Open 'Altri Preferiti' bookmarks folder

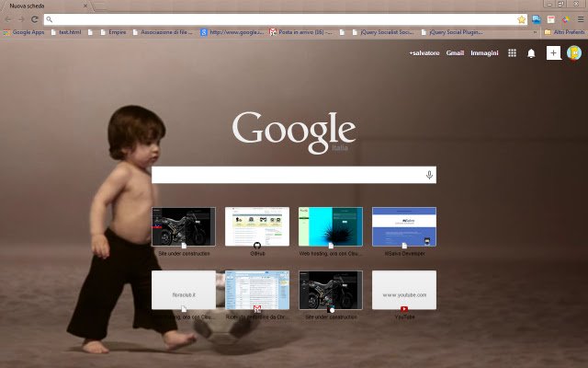(x=564, y=32)
